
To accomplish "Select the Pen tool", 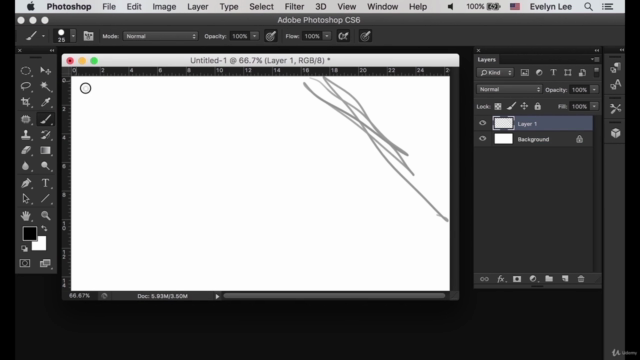I will pos(26,183).
